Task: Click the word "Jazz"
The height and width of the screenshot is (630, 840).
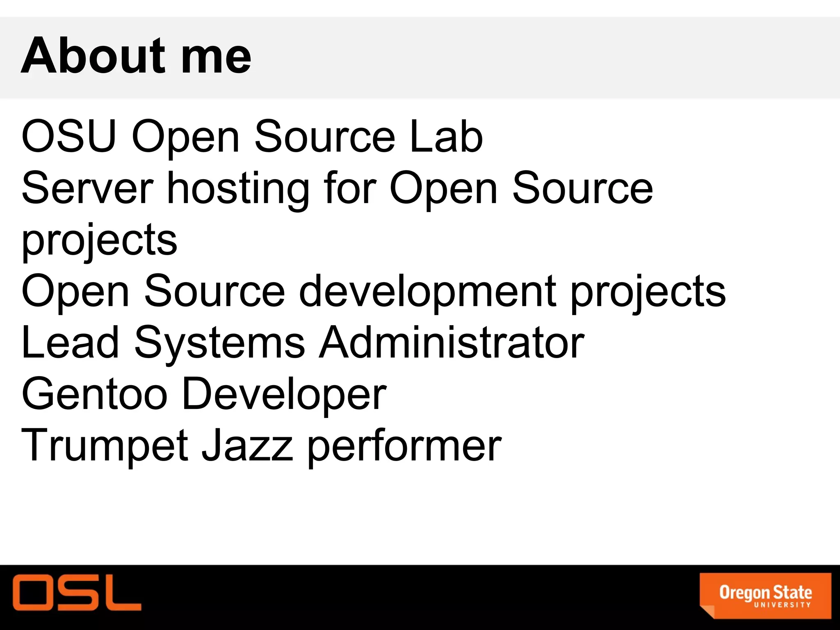Action: point(247,446)
